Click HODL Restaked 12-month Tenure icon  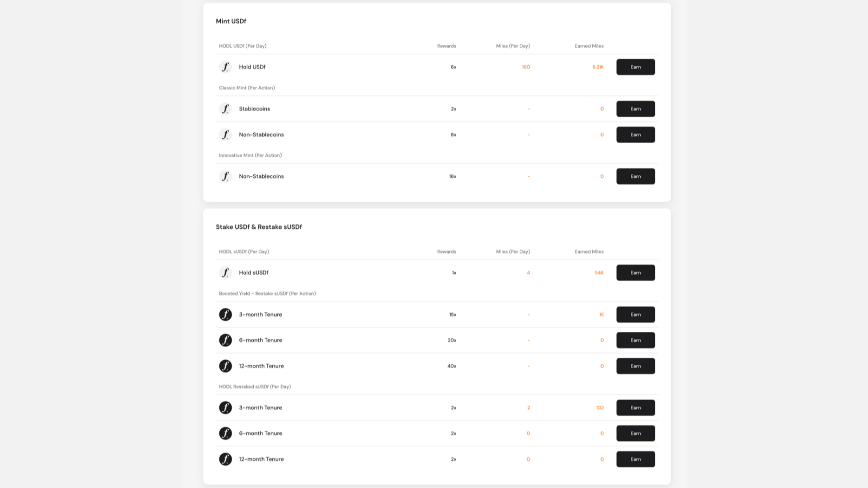pyautogui.click(x=225, y=459)
